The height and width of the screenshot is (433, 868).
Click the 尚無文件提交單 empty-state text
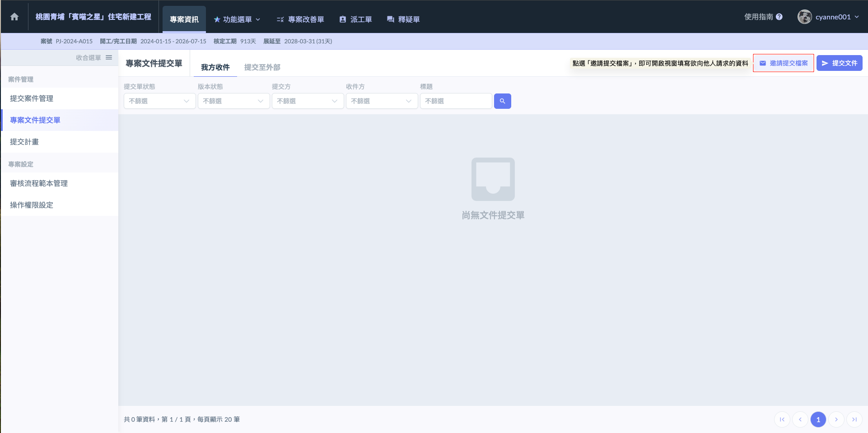(x=493, y=215)
